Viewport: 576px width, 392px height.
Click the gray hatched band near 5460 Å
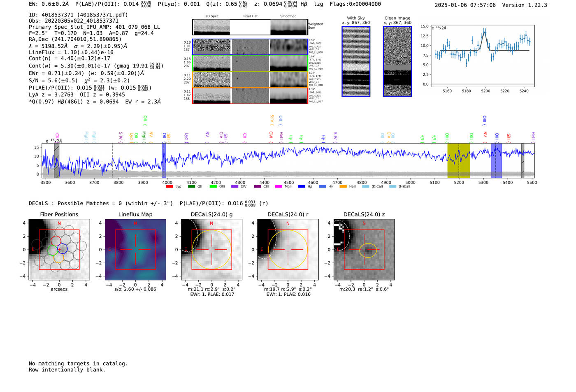523,160
